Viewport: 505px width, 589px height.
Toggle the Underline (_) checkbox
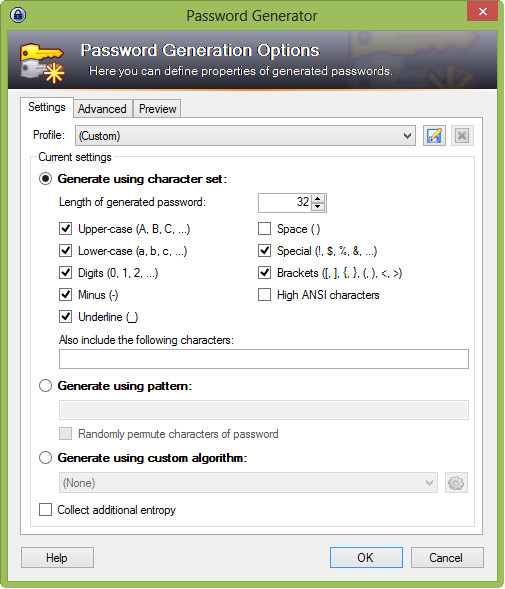point(65,317)
